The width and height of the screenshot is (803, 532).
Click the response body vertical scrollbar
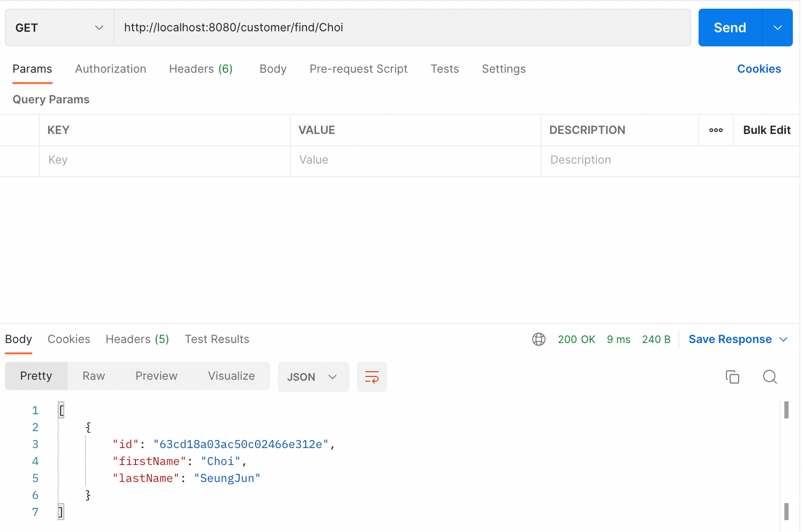(786, 461)
